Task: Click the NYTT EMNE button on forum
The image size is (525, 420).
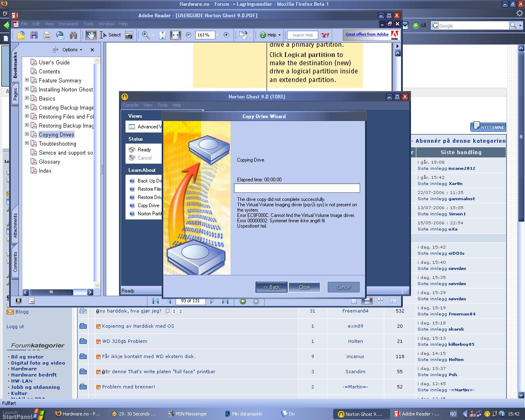Action: [488, 127]
